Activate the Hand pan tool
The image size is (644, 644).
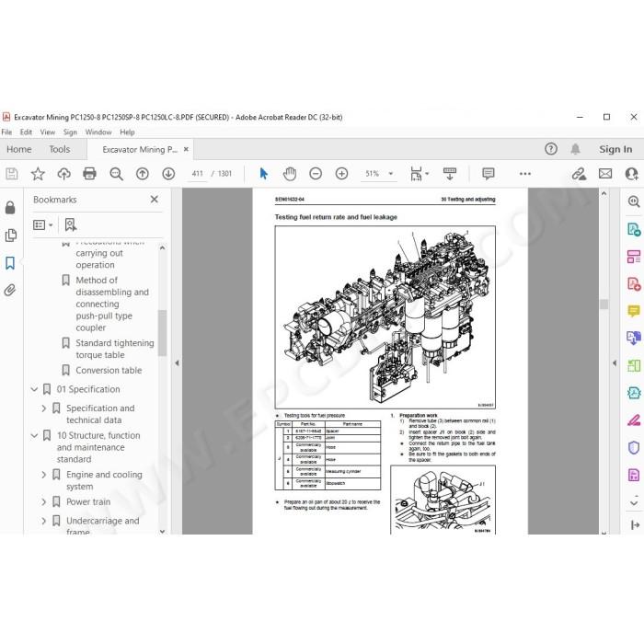290,174
